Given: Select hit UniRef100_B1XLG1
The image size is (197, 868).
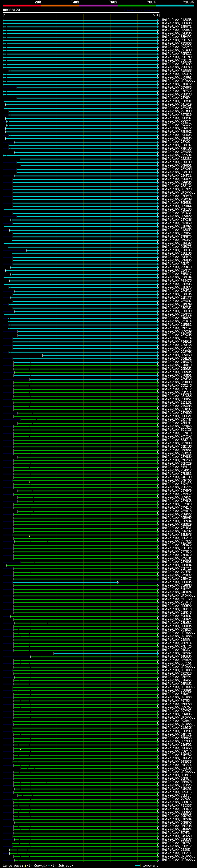Looking at the screenshot, I should (x=177, y=403).
